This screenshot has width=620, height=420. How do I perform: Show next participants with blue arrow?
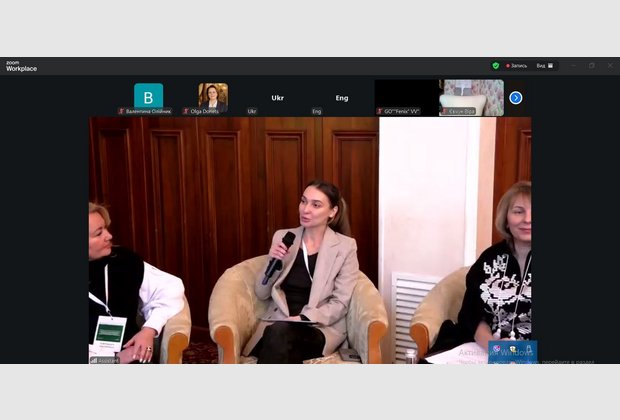coord(516,98)
